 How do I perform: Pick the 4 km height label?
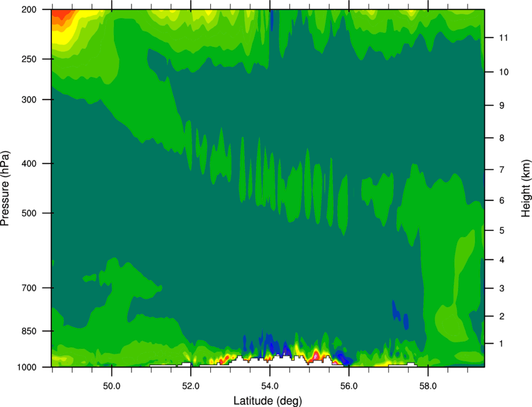point(502,260)
